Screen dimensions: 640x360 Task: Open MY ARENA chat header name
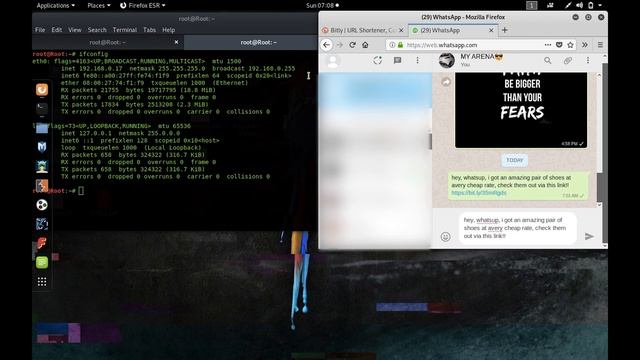pos(482,57)
